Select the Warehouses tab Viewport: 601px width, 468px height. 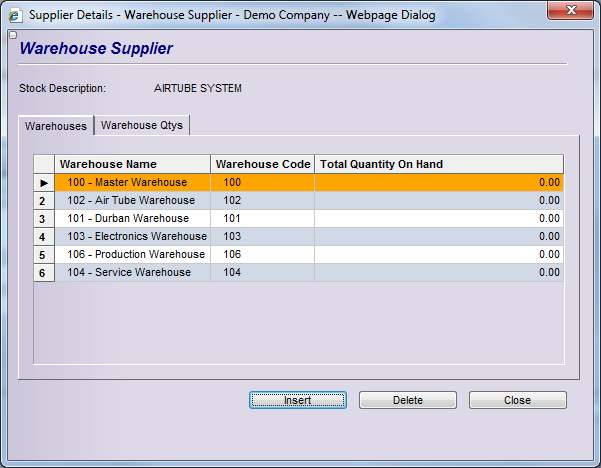56,126
